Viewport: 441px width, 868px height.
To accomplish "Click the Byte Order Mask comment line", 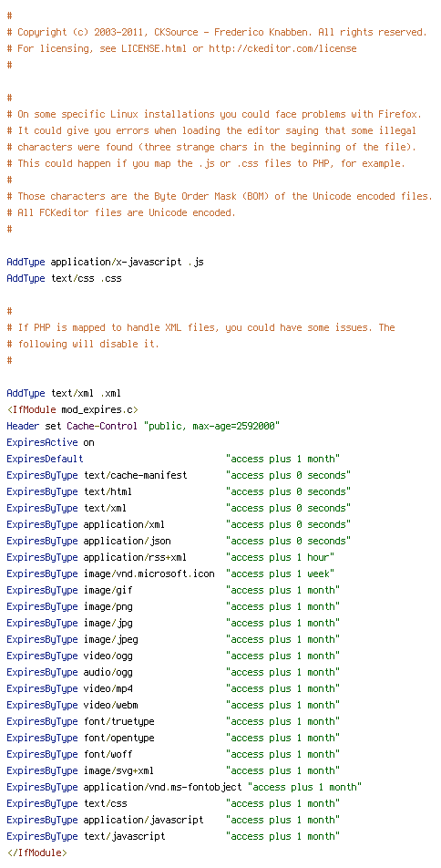I will tap(220, 197).
